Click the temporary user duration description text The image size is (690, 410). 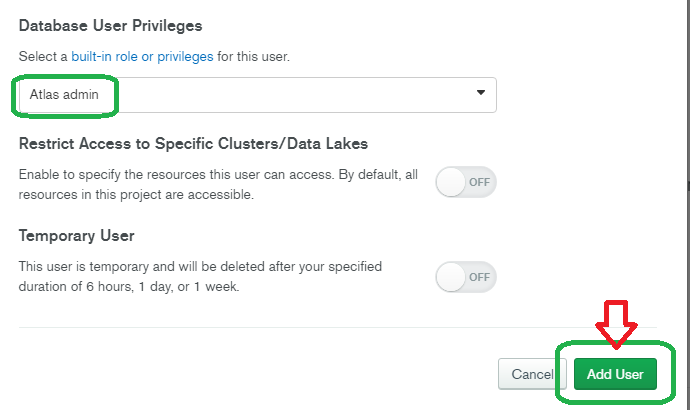tap(200, 276)
